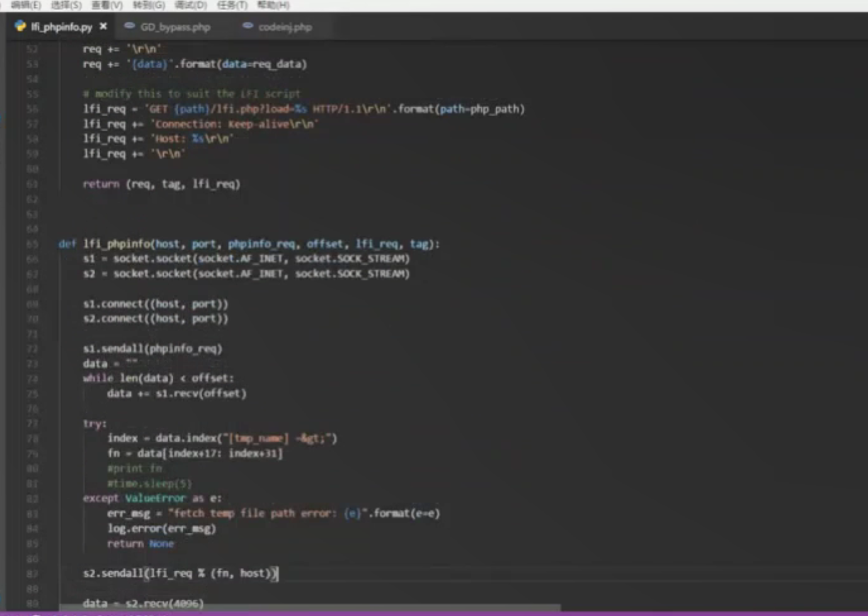
Task: Click the 'log.error(err_msg)' line
Action: coord(161,528)
